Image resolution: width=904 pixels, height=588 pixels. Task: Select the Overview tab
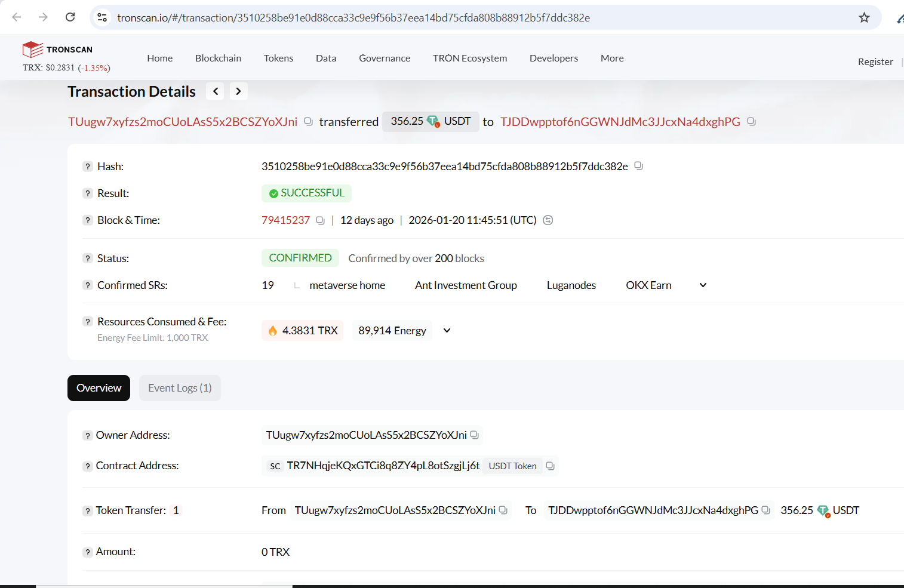99,388
